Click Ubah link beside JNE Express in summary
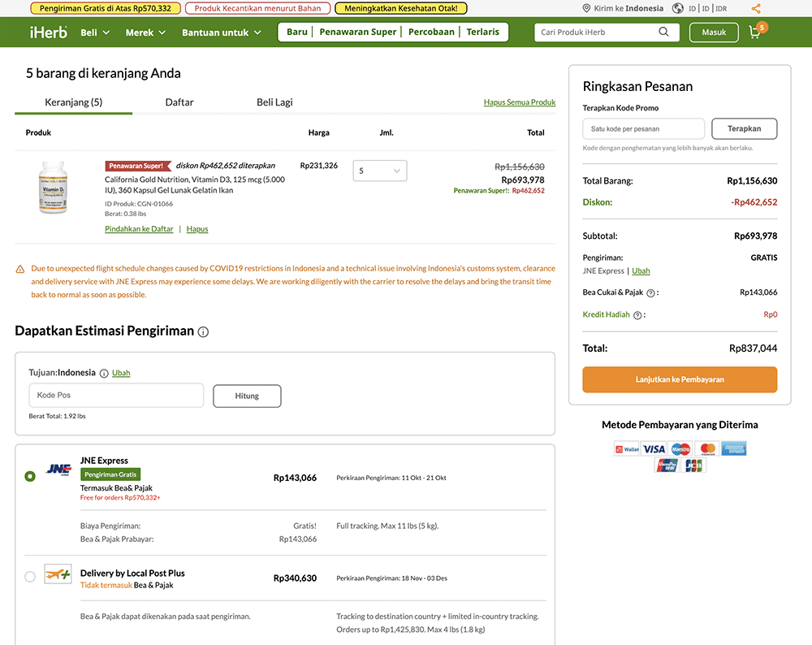 [641, 271]
